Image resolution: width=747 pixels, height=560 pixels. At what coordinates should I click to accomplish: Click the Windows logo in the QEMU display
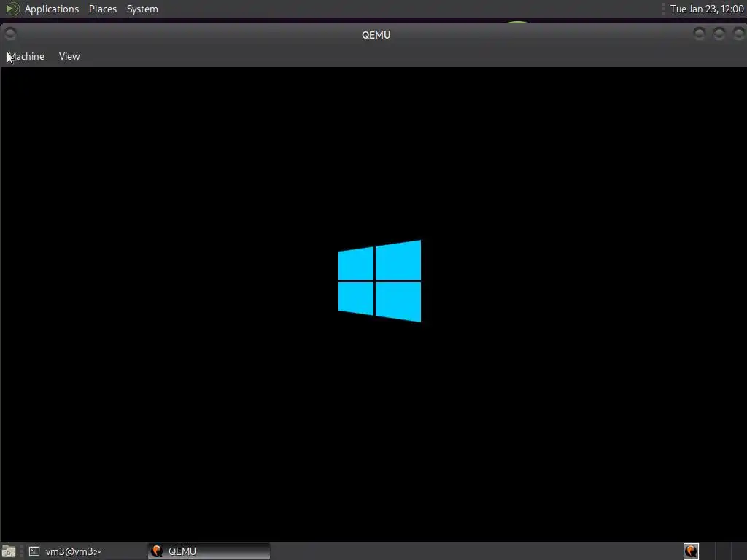pos(379,281)
